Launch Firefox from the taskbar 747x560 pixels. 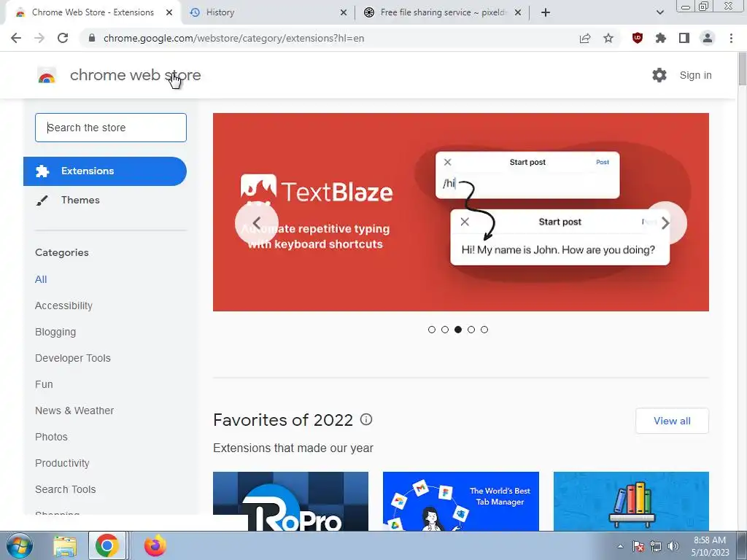pos(155,545)
